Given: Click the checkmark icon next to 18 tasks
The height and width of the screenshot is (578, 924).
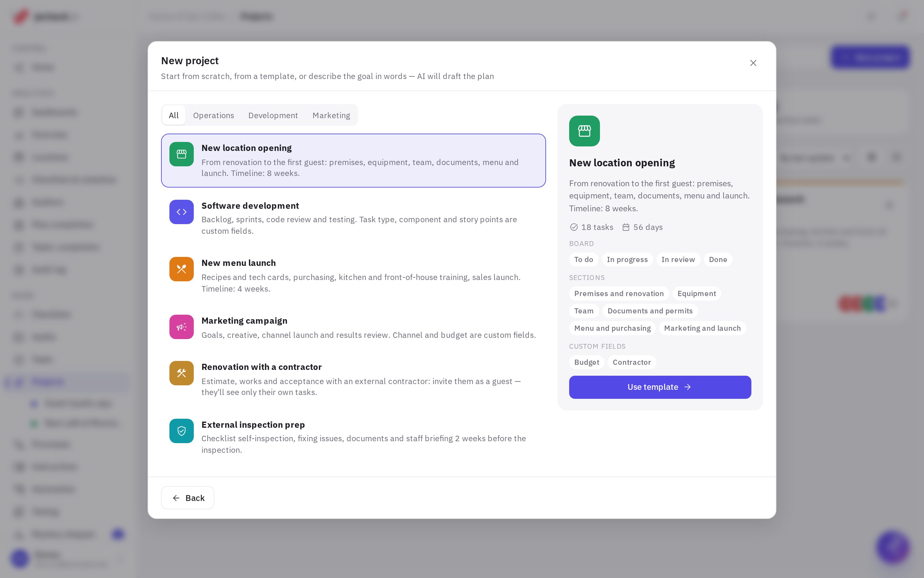Looking at the screenshot, I should tap(574, 227).
